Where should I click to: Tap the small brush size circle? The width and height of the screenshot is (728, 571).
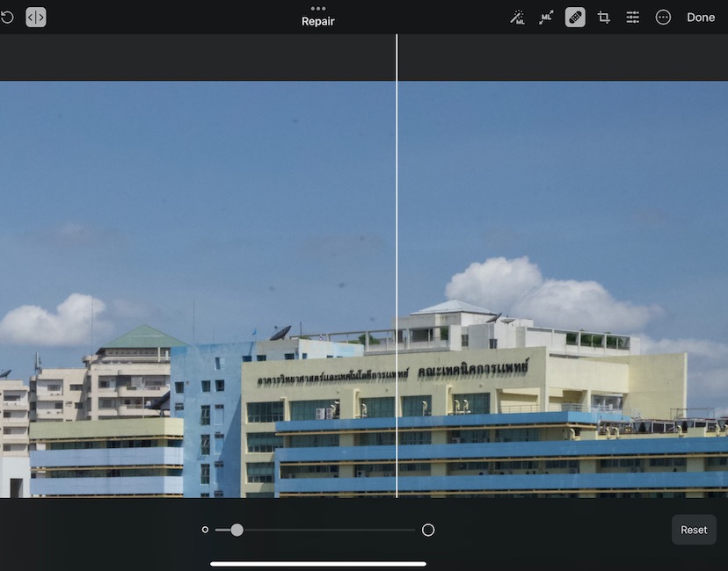(x=205, y=530)
